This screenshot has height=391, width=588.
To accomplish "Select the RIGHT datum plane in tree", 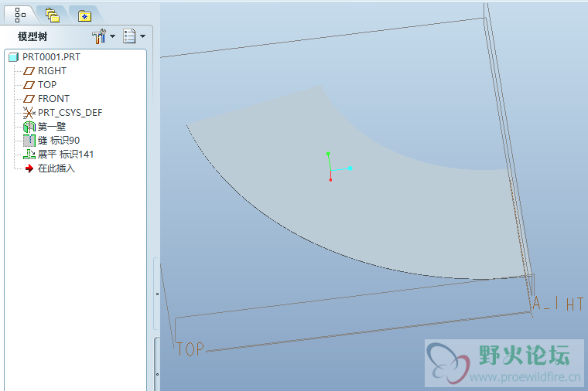I will pos(52,71).
